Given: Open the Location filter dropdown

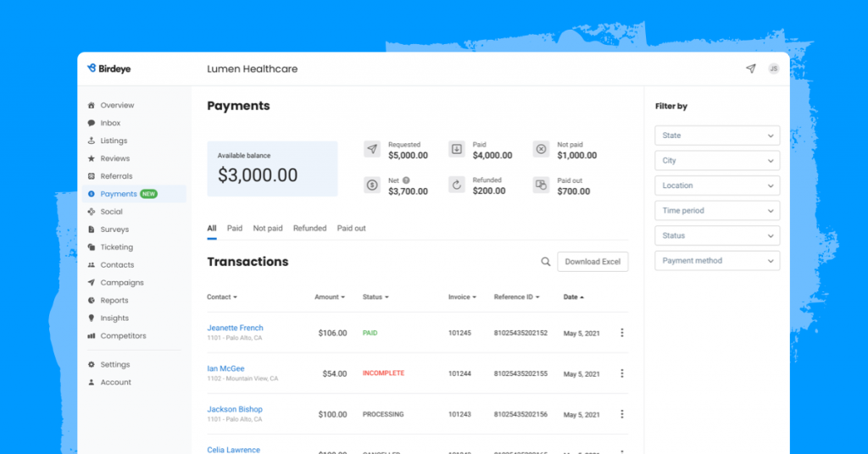Looking at the screenshot, I should point(717,185).
